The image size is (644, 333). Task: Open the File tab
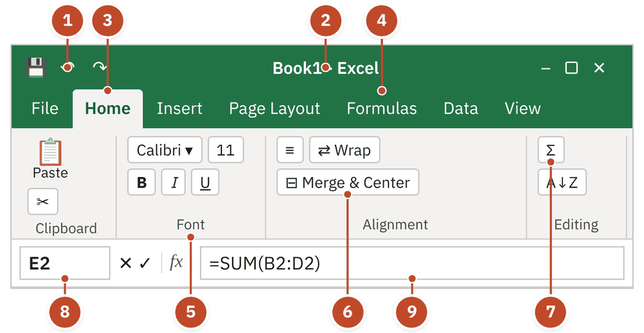click(45, 109)
